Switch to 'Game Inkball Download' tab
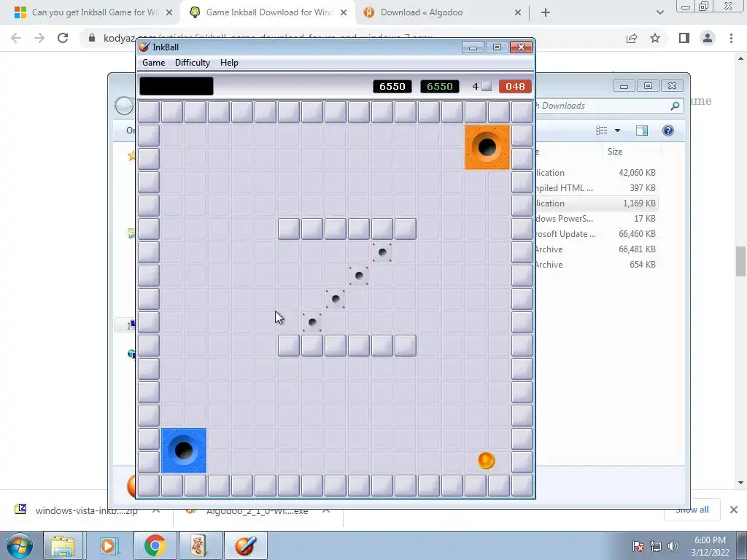Image resolution: width=747 pixels, height=560 pixels. (269, 12)
